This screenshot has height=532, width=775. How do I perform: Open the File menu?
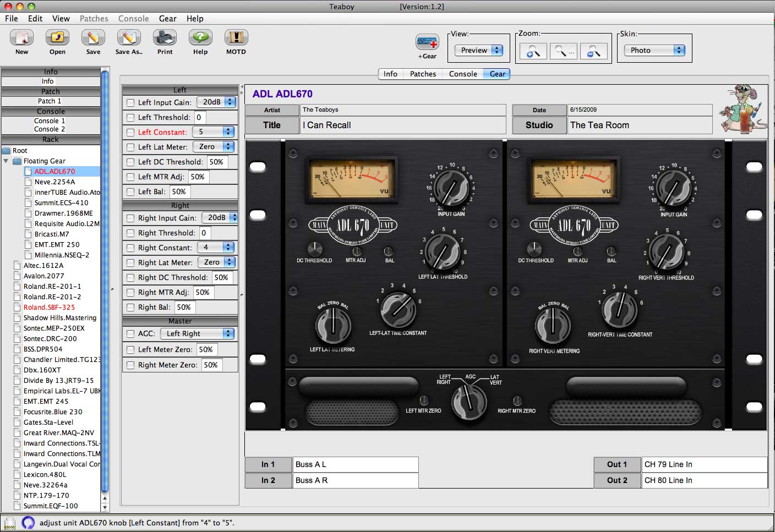pos(12,19)
